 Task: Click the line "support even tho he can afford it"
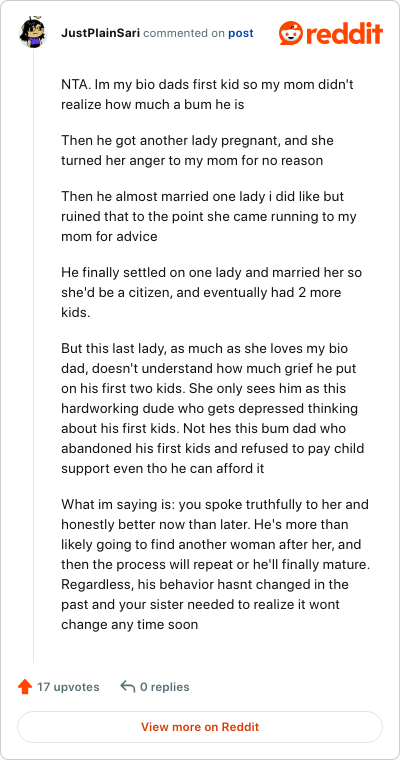[162, 469]
